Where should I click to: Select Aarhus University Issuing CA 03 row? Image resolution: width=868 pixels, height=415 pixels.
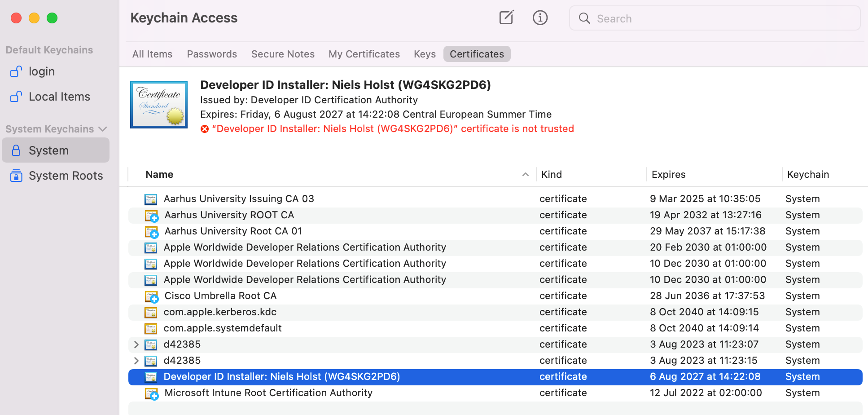[x=239, y=199]
